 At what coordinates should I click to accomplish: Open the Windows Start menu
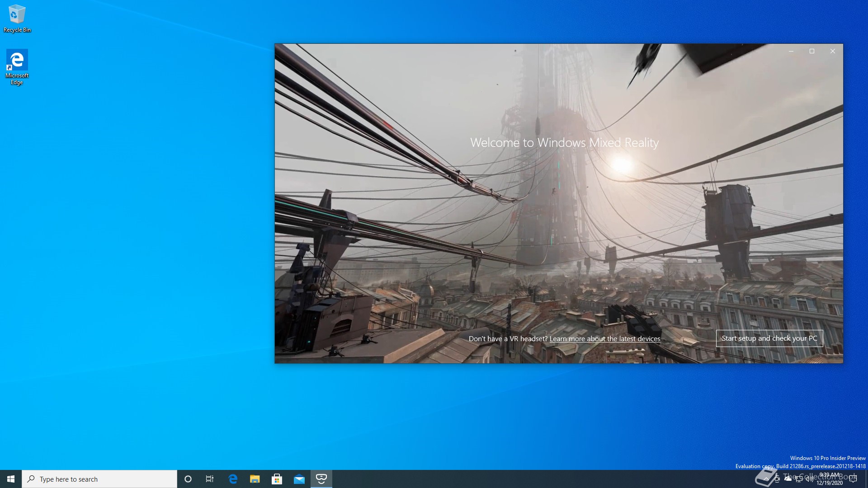pos(11,479)
